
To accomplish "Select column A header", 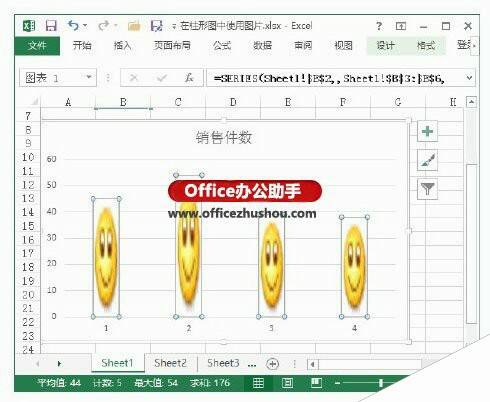I will (x=68, y=102).
